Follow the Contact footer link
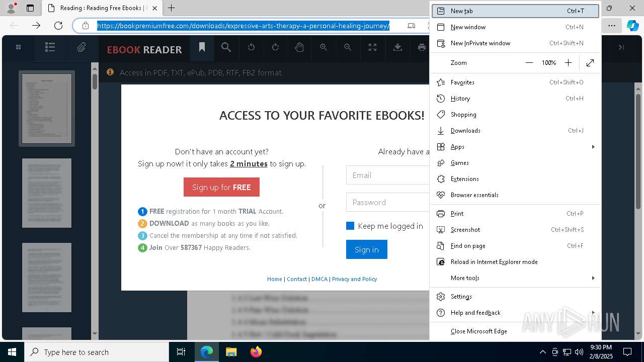 coord(297,279)
